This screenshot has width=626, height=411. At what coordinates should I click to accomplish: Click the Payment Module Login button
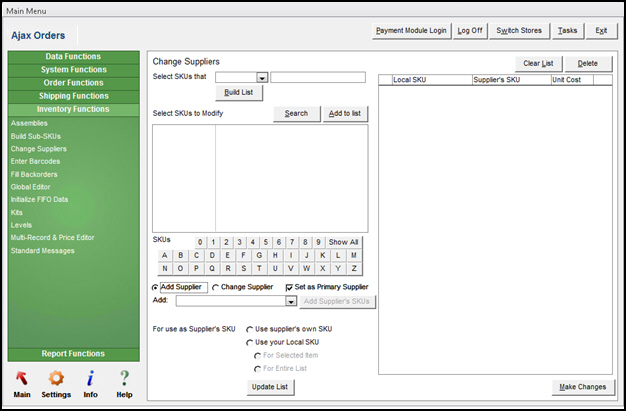tap(411, 31)
